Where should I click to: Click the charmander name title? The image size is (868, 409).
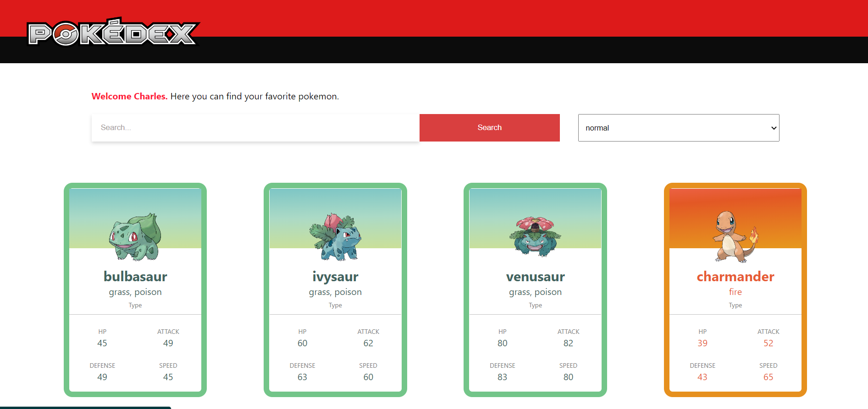tap(735, 277)
